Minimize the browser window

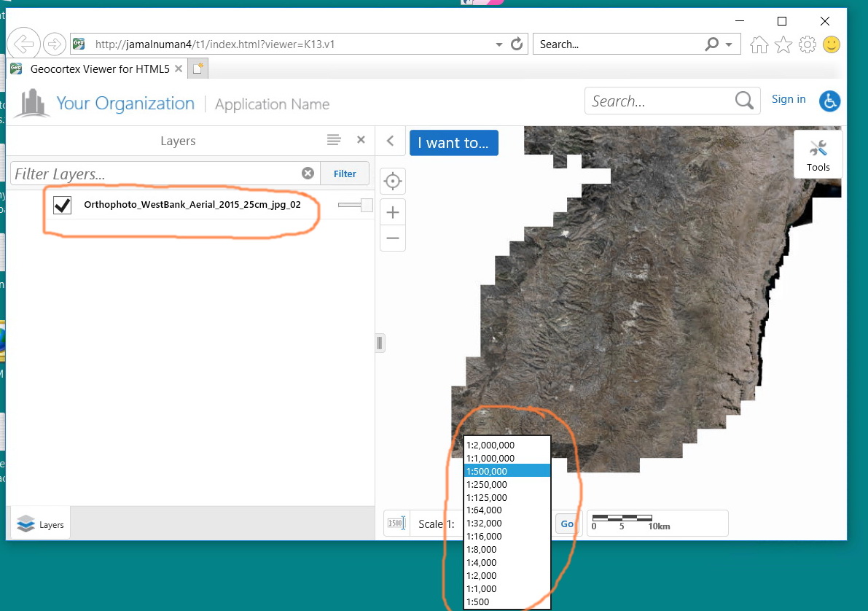click(x=739, y=21)
